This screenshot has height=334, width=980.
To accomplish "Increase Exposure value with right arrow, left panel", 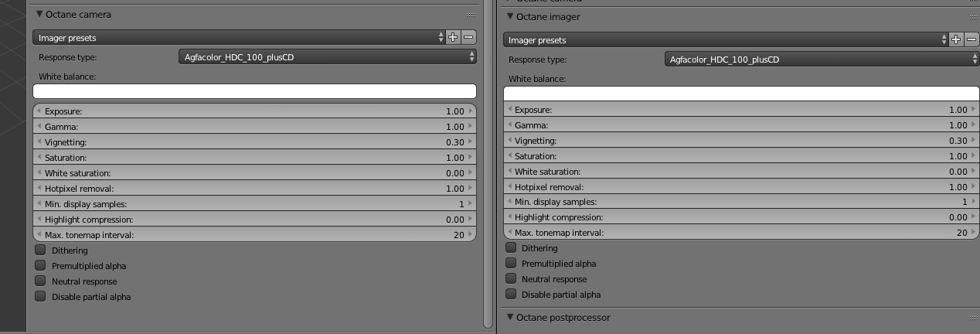I will [x=471, y=111].
